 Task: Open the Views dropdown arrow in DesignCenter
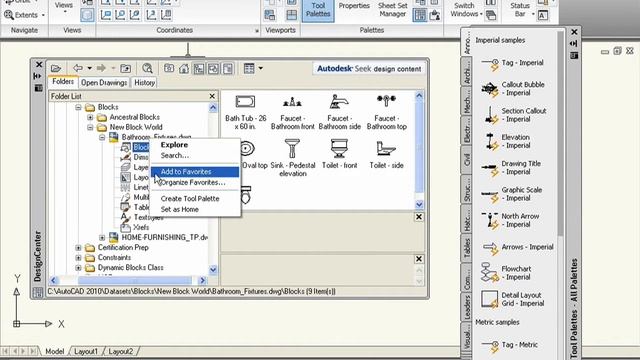[260, 68]
